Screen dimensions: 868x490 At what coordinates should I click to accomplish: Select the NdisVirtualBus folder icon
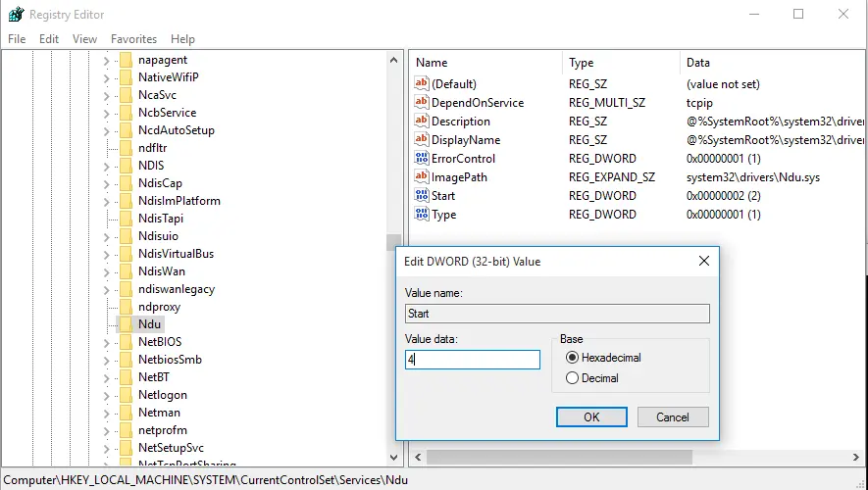pos(127,254)
